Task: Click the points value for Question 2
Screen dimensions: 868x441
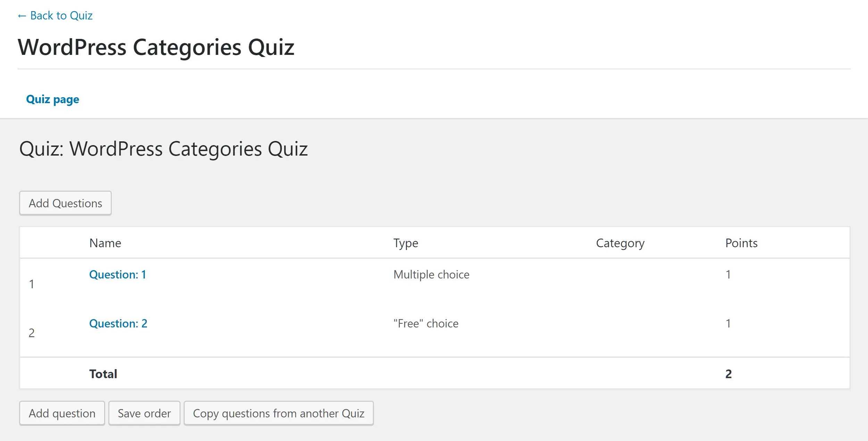Action: coord(728,324)
